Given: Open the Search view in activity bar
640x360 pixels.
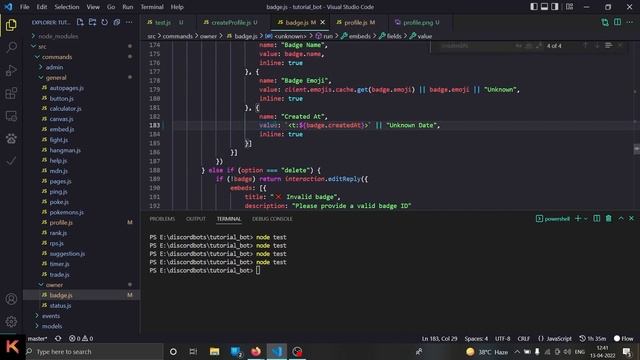Looking at the screenshot, I should [x=11, y=47].
